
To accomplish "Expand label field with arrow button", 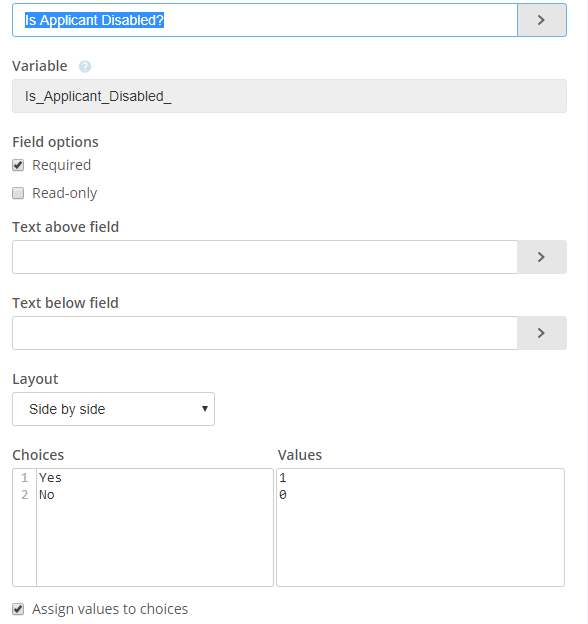I will [x=542, y=20].
